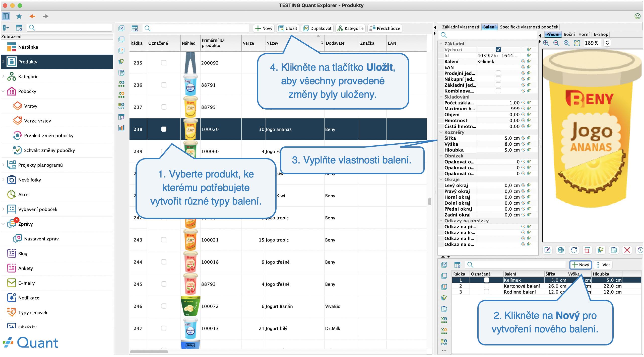This screenshot has width=644, height=357.
Task: Click Uložit to save changes
Action: [288, 28]
